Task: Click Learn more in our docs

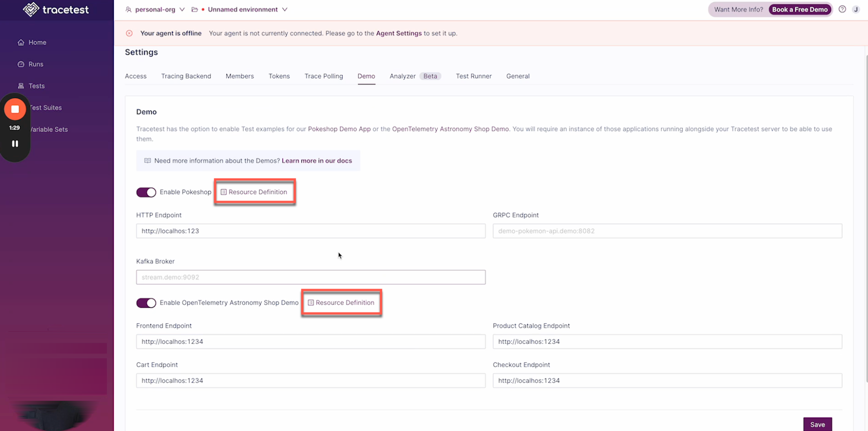Action: tap(317, 161)
